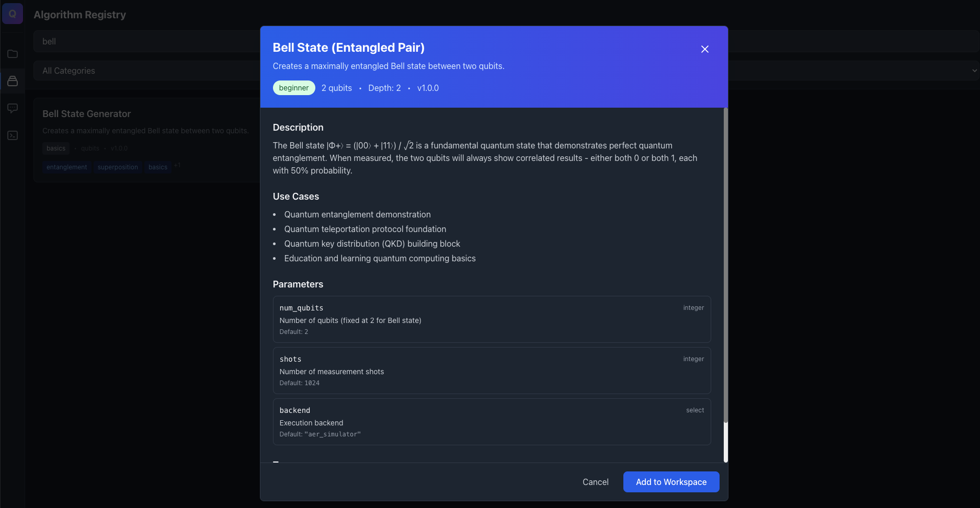Image resolution: width=980 pixels, height=508 pixels.
Task: Click the backend select parameter card
Action: [491, 422]
